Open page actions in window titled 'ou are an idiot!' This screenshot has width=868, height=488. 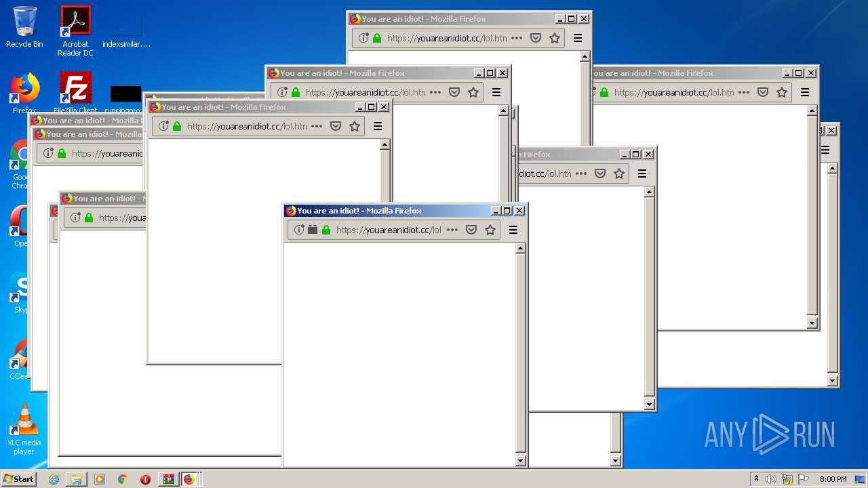(744, 92)
